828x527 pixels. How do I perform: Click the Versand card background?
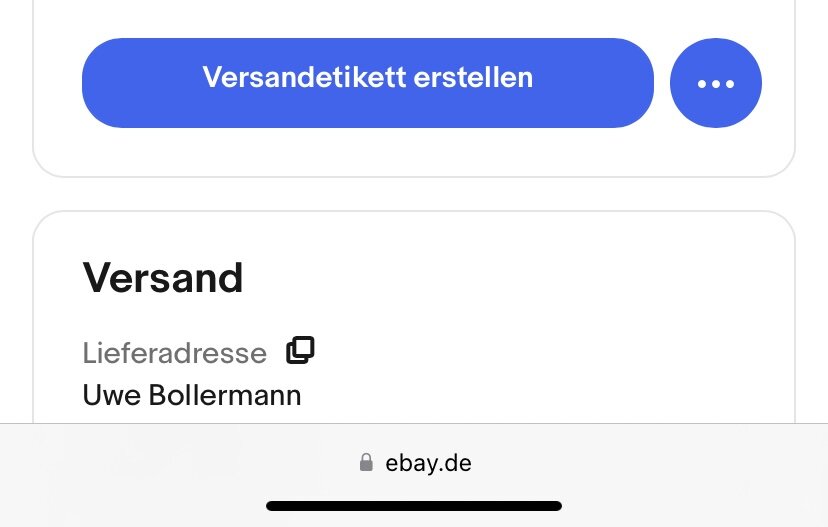point(528,317)
